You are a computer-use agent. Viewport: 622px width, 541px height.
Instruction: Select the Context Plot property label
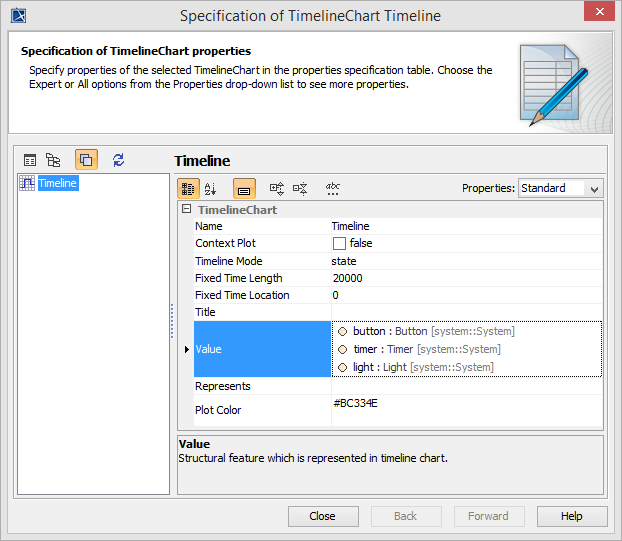[225, 243]
